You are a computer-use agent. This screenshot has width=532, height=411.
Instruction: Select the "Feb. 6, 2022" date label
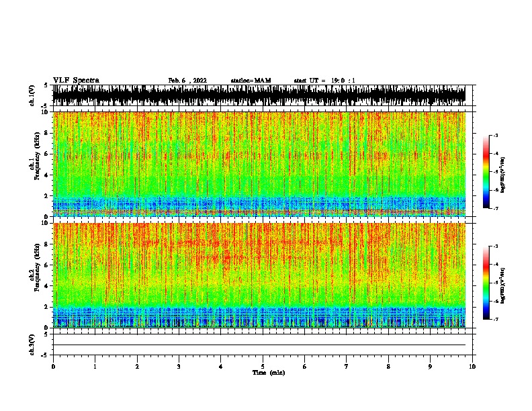[187, 81]
